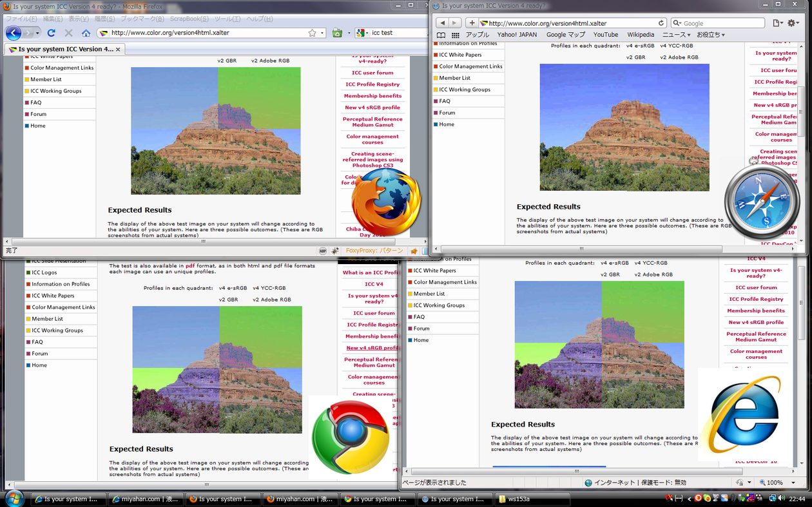This screenshot has width=812, height=507.
Task: Reload the page in Safari's address bar
Action: click(x=661, y=23)
